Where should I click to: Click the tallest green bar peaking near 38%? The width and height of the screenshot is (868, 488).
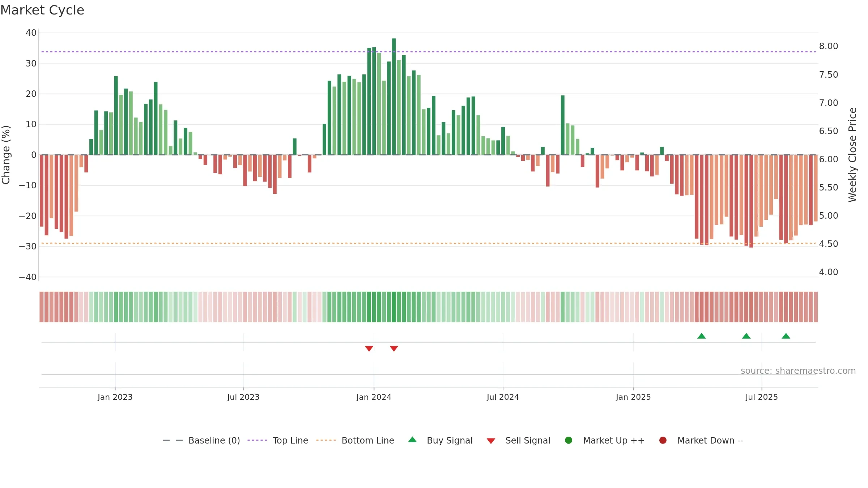(x=394, y=97)
